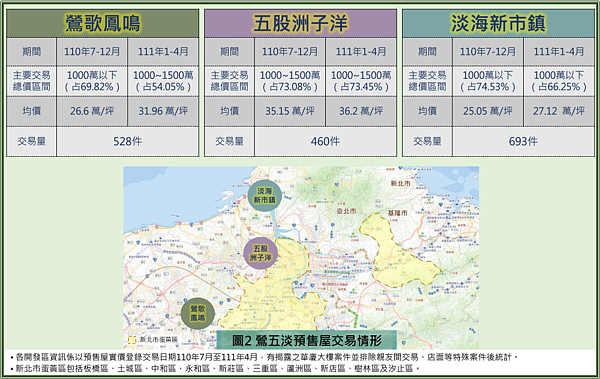Click 主要交易總價區間 label in 淡海新市鎮 table
Viewport: 600px width, 379px height.
coord(427,81)
